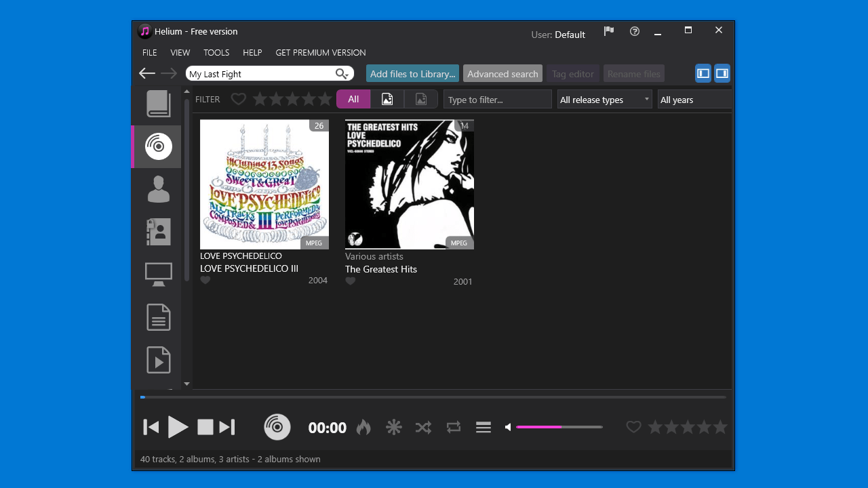Toggle favorite heart in player bar
This screenshot has height=488, width=868.
click(x=633, y=427)
